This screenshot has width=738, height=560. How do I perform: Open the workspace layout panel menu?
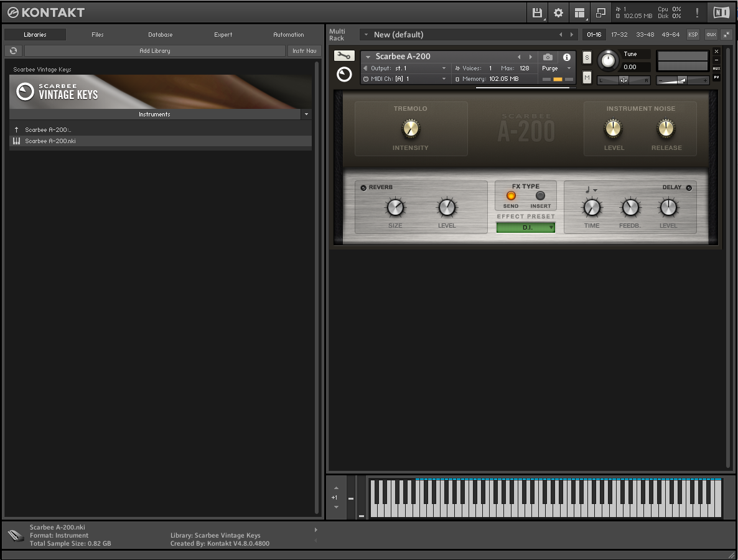(580, 12)
